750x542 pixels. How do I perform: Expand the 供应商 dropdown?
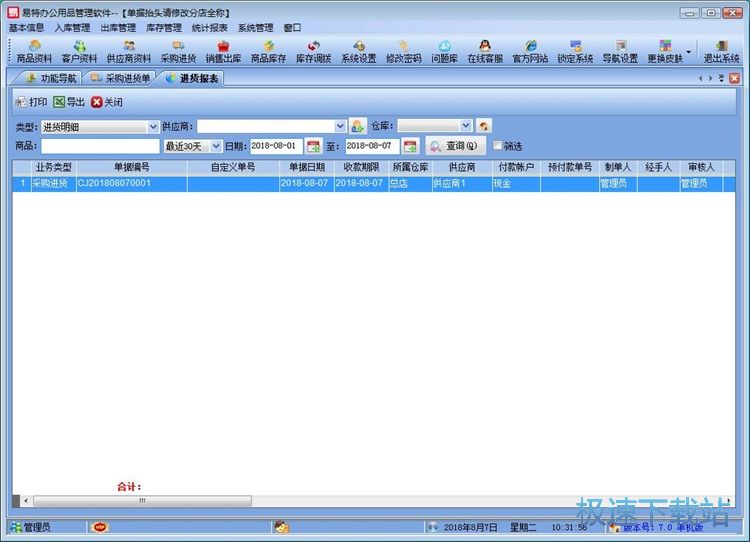(340, 126)
